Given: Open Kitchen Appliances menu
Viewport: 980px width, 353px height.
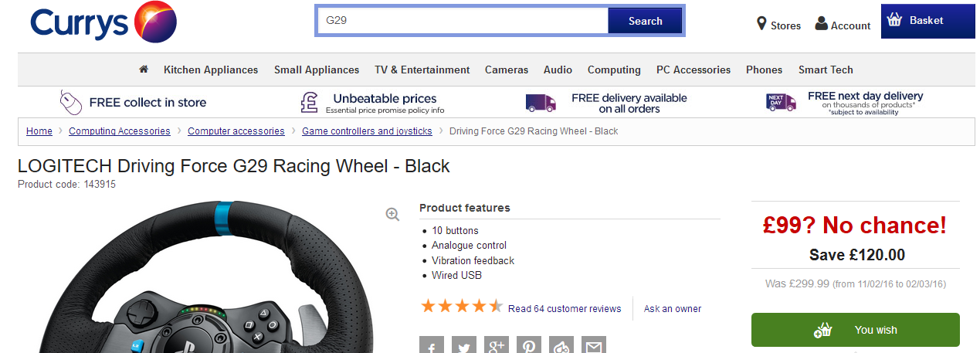Looking at the screenshot, I should [x=211, y=70].
